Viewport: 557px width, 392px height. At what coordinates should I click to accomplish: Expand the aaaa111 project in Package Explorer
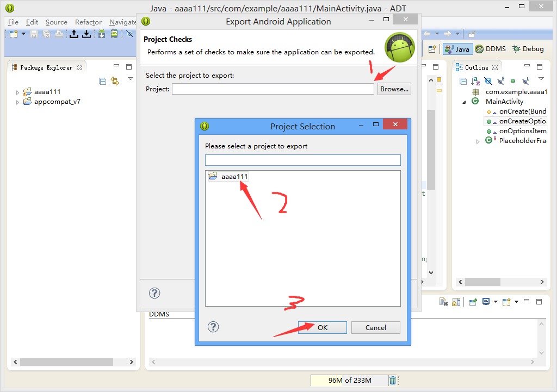pos(17,92)
